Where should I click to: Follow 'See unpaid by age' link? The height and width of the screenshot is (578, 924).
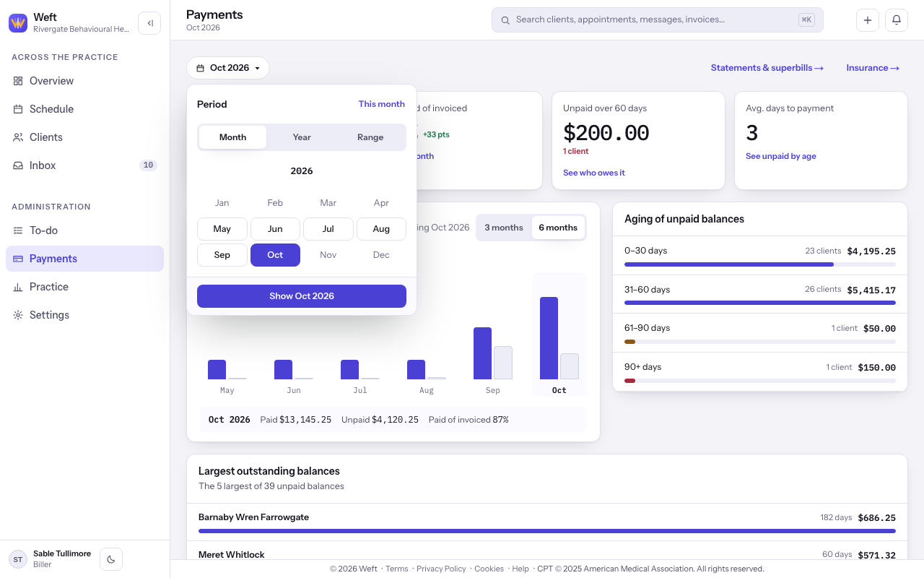pos(781,156)
